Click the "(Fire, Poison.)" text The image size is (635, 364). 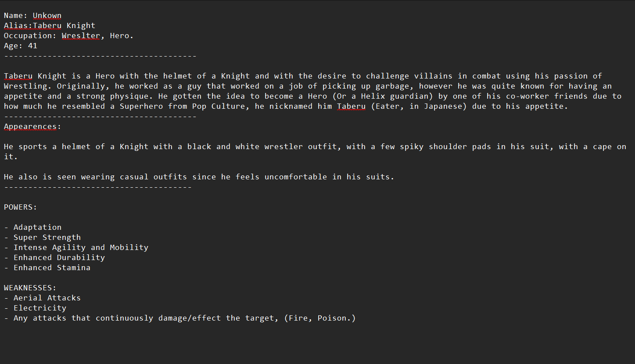(319, 318)
